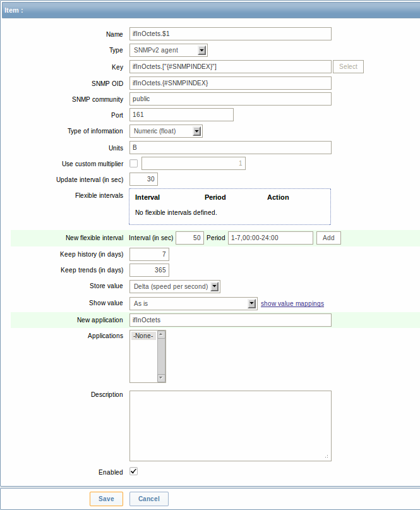Click the Units field
The width and height of the screenshot is (420, 510).
point(230,148)
